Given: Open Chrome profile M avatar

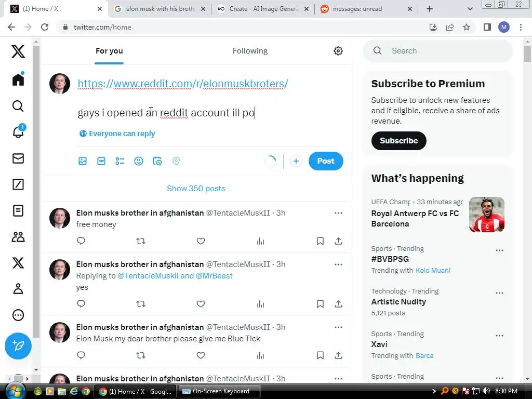Looking at the screenshot, I should [504, 27].
